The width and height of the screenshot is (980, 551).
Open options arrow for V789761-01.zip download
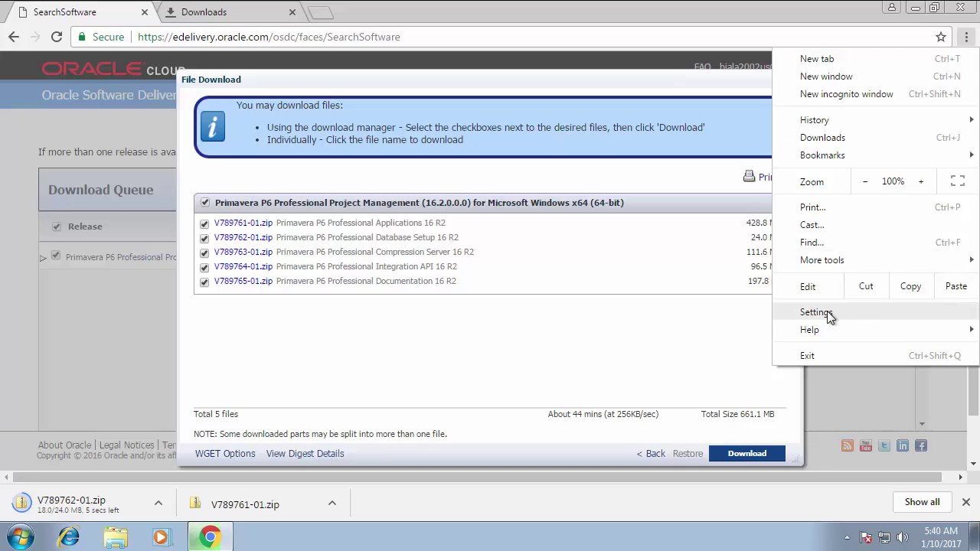tap(332, 503)
